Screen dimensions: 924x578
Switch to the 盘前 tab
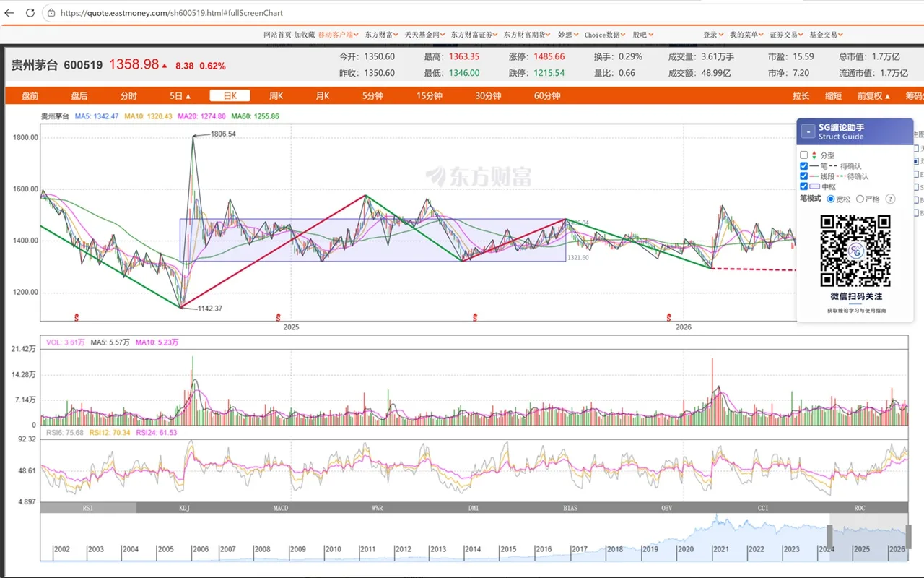click(30, 96)
